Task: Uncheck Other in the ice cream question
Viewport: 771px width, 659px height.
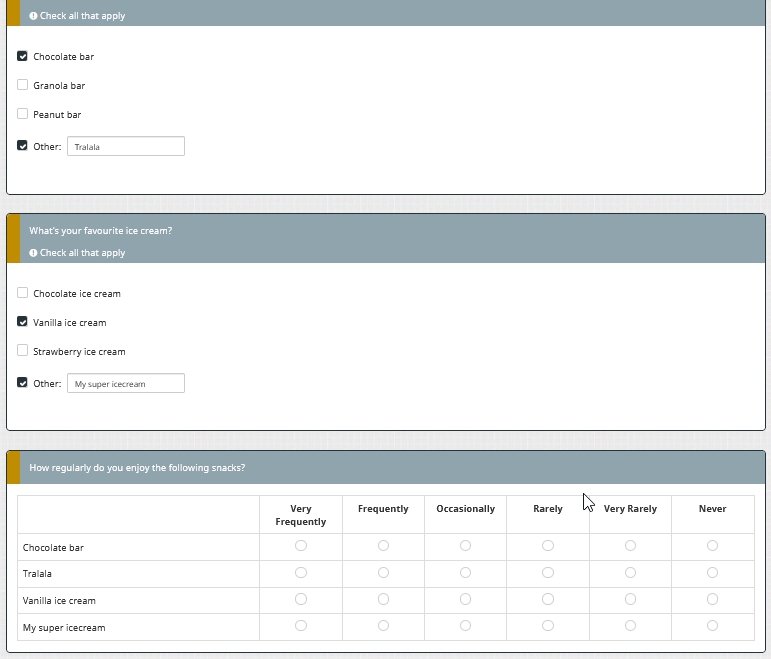Action: click(x=23, y=383)
